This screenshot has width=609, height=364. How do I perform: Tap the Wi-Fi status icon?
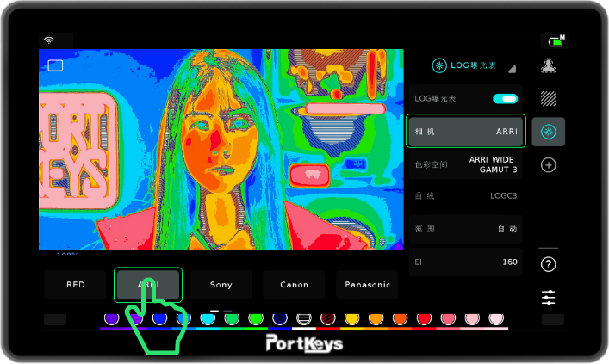47,40
